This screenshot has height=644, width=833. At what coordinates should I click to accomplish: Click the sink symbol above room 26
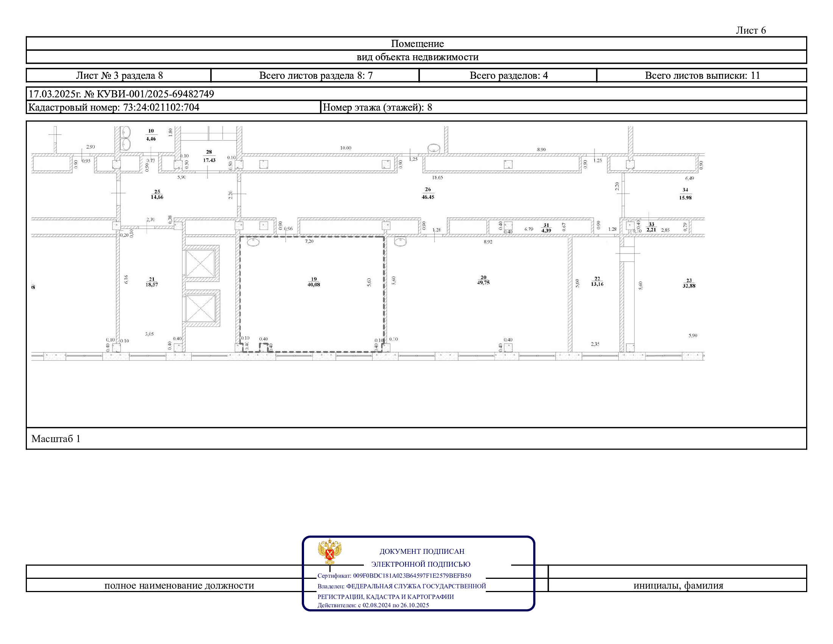point(434,148)
